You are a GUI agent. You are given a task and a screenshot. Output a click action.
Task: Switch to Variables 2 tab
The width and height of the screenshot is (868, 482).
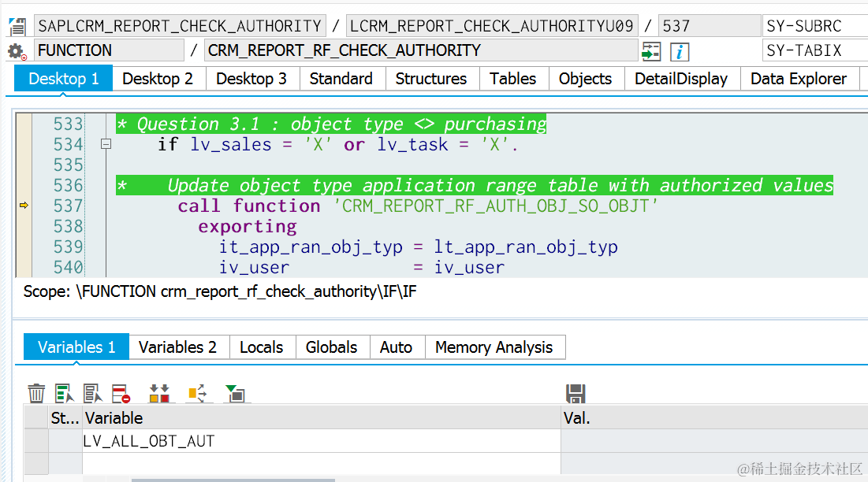point(177,347)
